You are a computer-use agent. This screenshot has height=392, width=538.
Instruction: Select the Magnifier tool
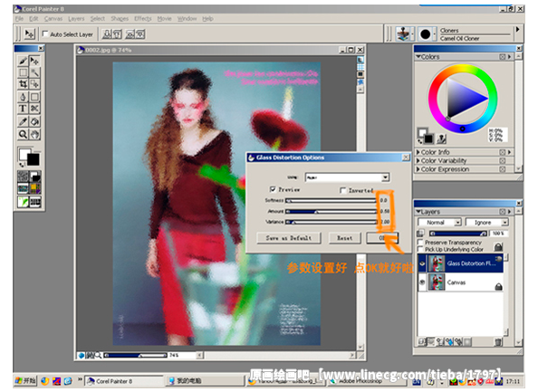click(23, 134)
